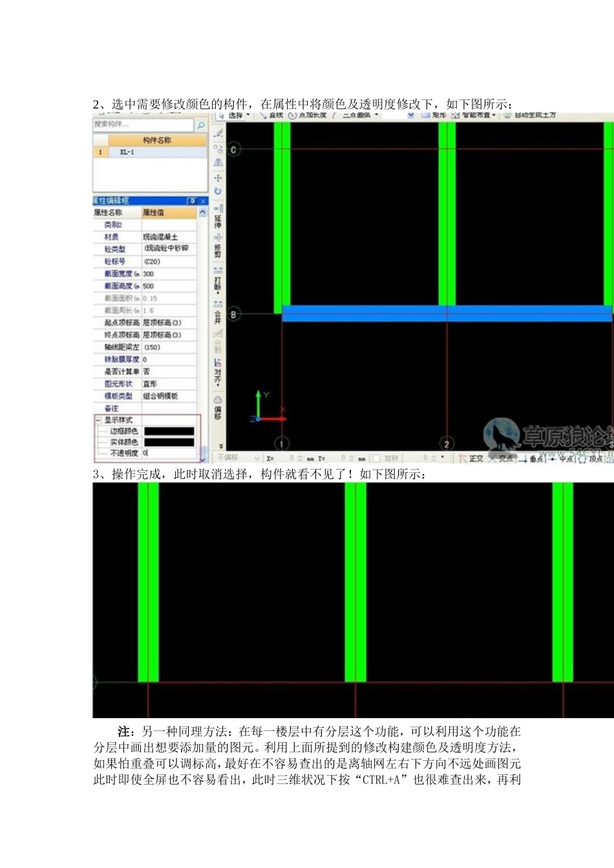Click the copy icon in vertical toolbar
The width and height of the screenshot is (614, 868).
click(218, 148)
